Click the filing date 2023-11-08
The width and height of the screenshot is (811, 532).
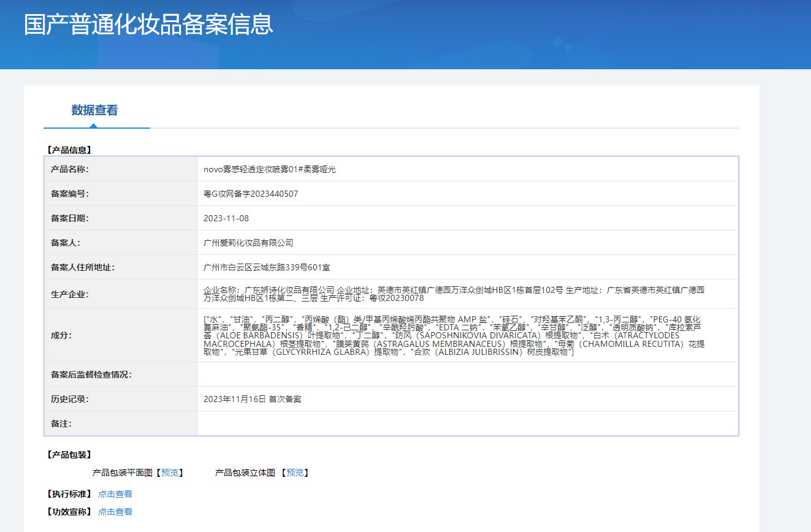pos(226,218)
